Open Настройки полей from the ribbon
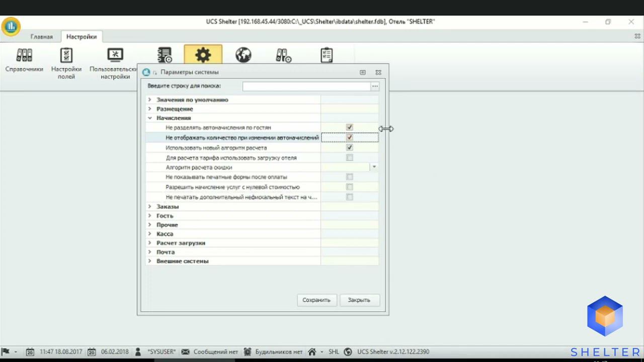Image resolution: width=644 pixels, height=362 pixels. pyautogui.click(x=66, y=63)
